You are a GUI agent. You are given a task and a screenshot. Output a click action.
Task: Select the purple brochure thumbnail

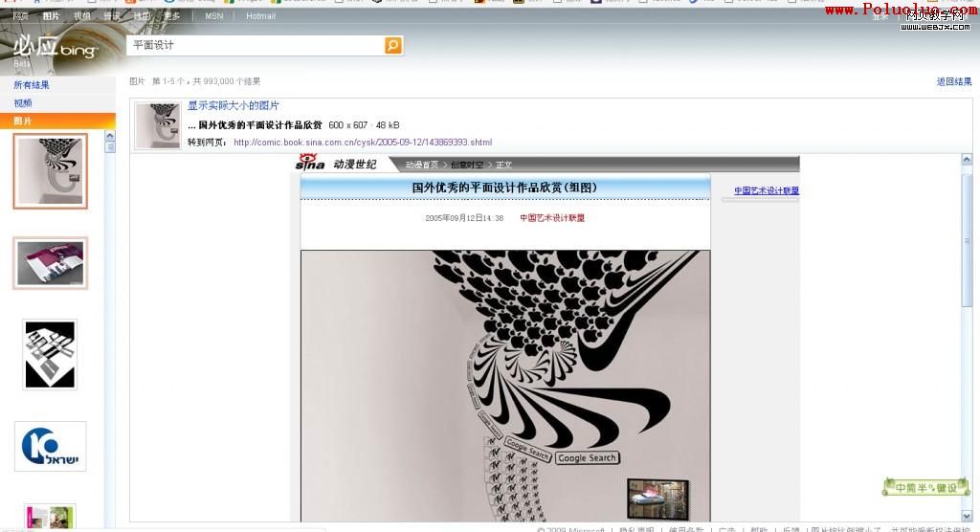50,263
